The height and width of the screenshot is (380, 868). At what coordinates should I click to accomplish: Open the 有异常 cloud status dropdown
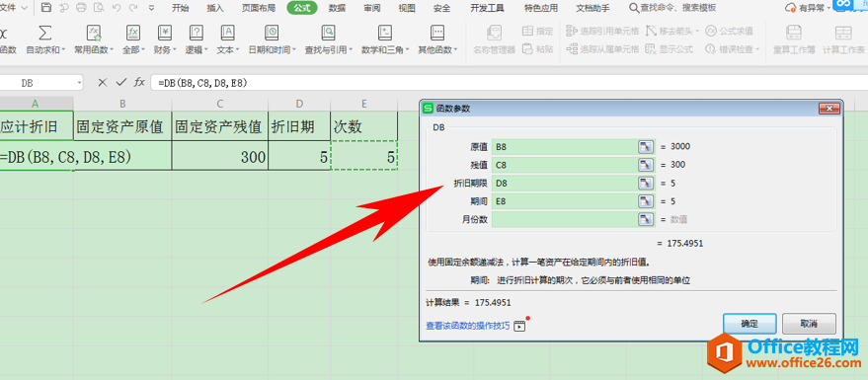click(828, 8)
